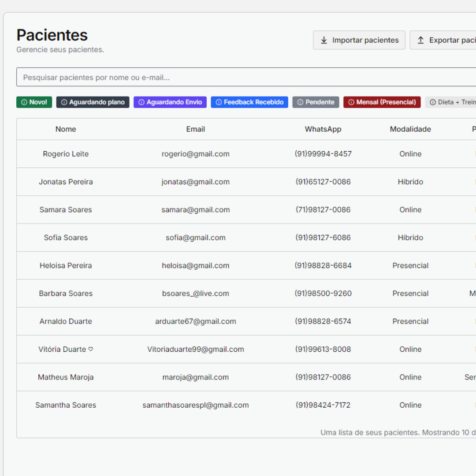Click Heloisa Pereira's WhatsApp number
476x476 pixels.
pyautogui.click(x=323, y=265)
